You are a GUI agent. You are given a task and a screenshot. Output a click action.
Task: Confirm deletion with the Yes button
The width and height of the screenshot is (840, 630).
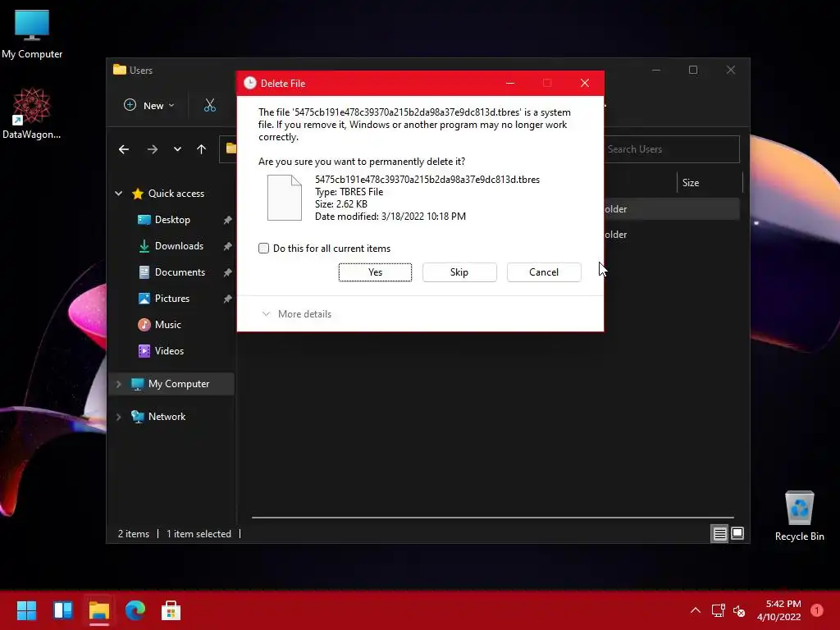coord(375,272)
